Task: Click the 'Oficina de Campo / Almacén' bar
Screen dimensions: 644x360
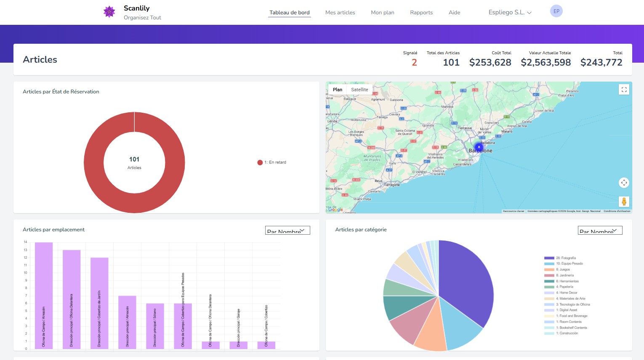Action: point(44,296)
